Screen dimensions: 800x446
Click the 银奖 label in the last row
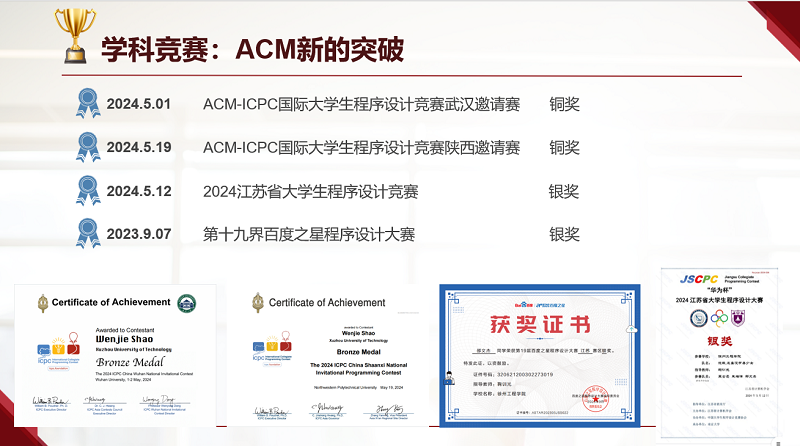click(x=564, y=235)
